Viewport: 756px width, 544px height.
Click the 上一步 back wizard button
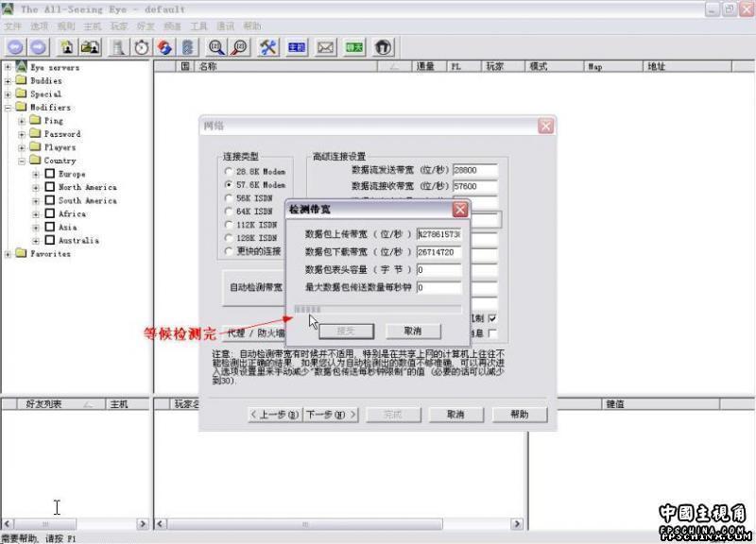[275, 415]
